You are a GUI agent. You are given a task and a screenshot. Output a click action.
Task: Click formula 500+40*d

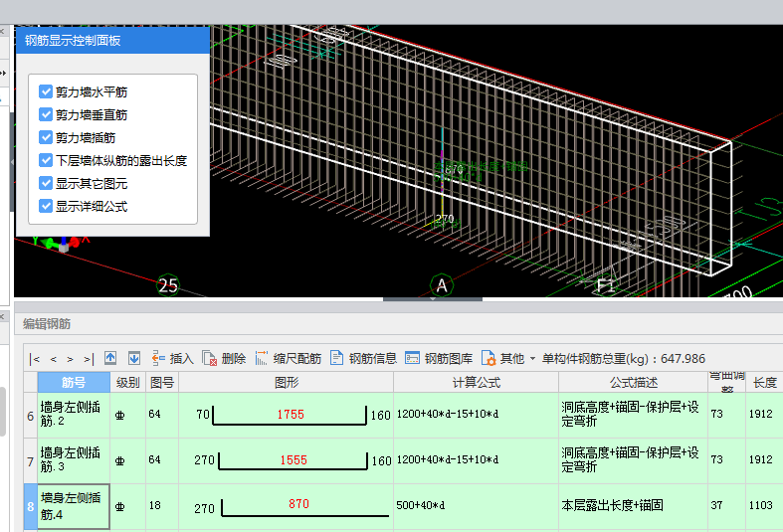[x=421, y=505]
